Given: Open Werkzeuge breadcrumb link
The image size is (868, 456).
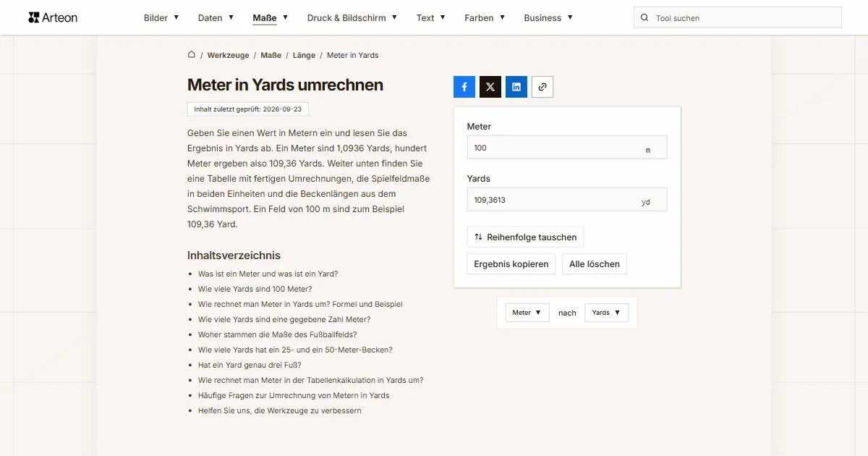Looking at the screenshot, I should pos(228,55).
